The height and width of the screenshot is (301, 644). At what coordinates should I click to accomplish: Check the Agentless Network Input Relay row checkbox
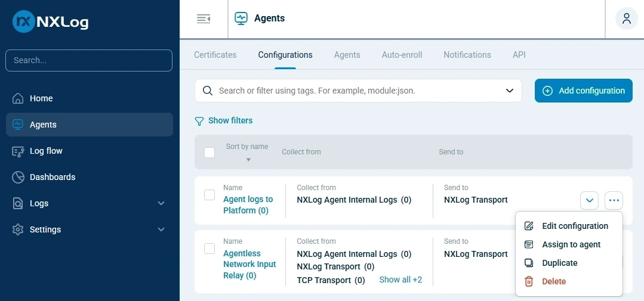coord(209,249)
